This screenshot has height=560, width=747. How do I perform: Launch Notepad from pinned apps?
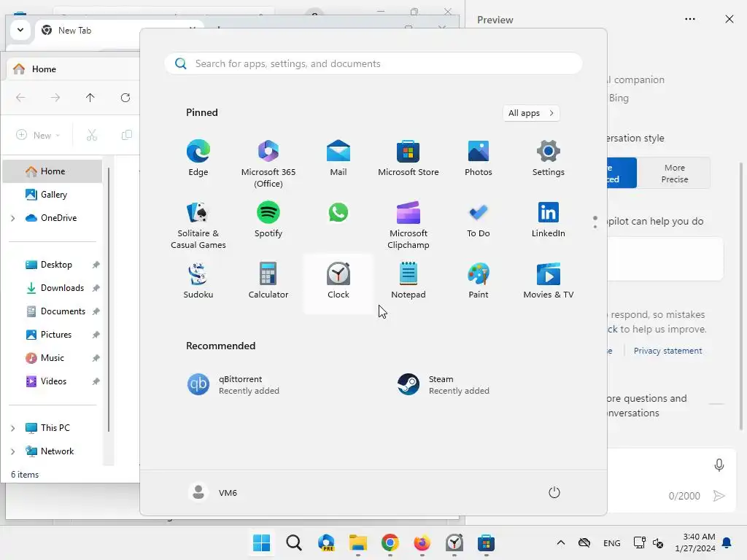coord(409,281)
